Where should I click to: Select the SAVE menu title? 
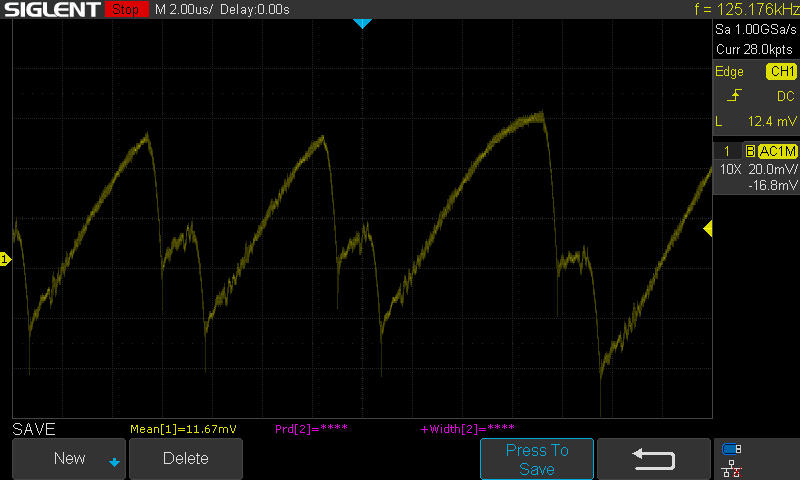click(x=34, y=429)
